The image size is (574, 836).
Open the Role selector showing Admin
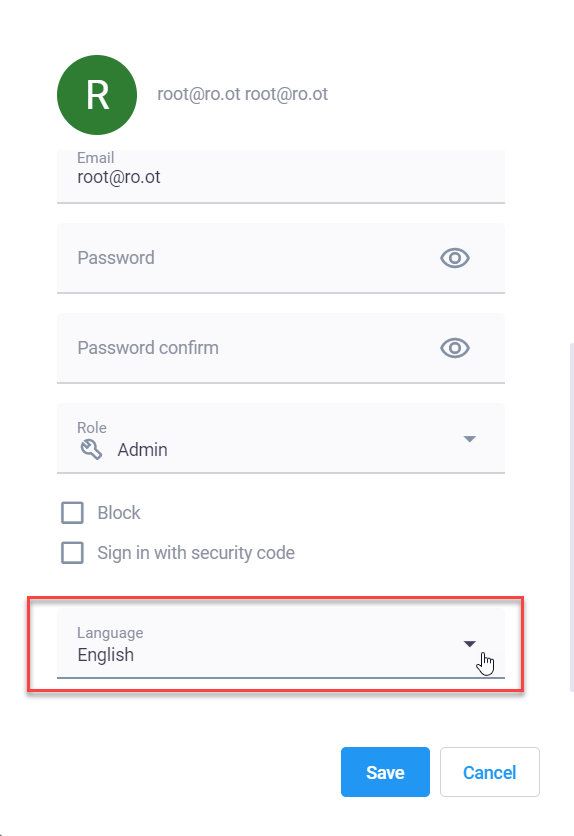(x=281, y=438)
